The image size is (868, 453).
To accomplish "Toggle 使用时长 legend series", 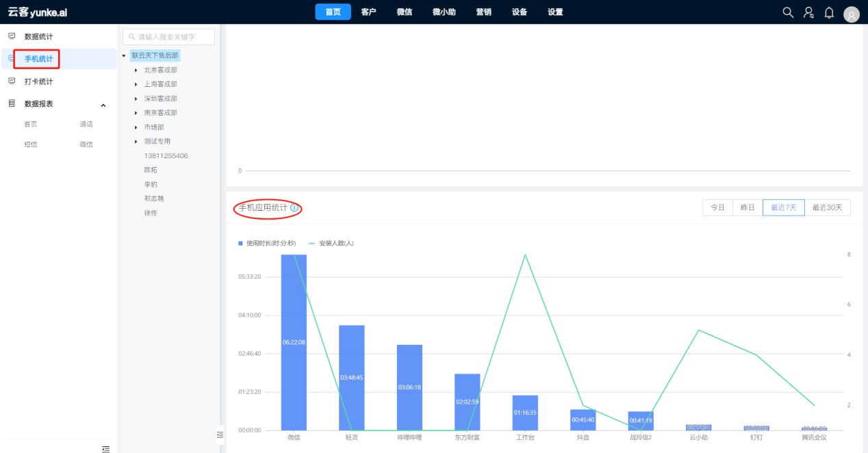I will 267,243.
